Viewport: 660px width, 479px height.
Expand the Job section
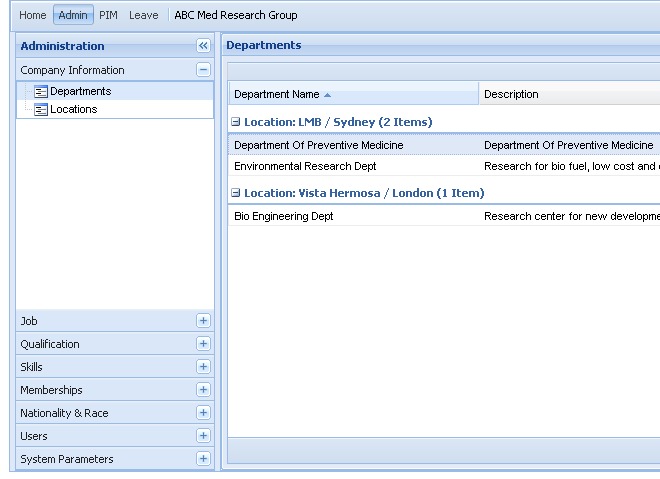(x=203, y=321)
